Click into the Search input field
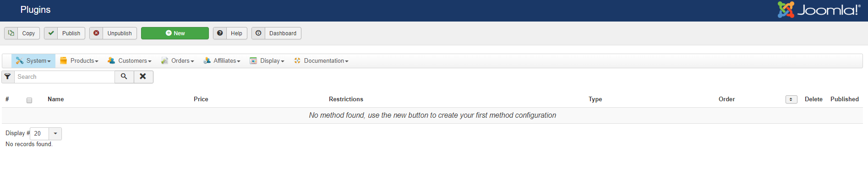This screenshot has height=175, width=868. [65, 77]
